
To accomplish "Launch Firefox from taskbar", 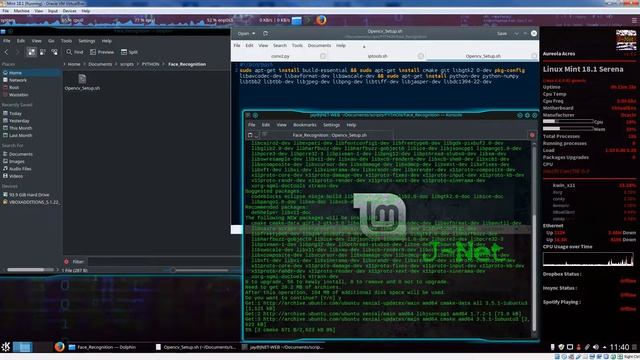I will 60,347.
